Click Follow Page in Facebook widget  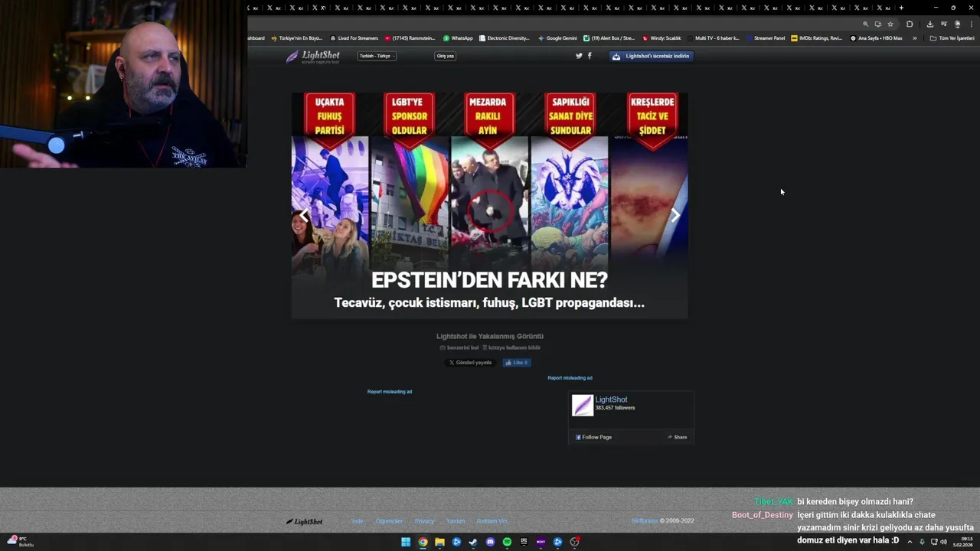tap(593, 437)
